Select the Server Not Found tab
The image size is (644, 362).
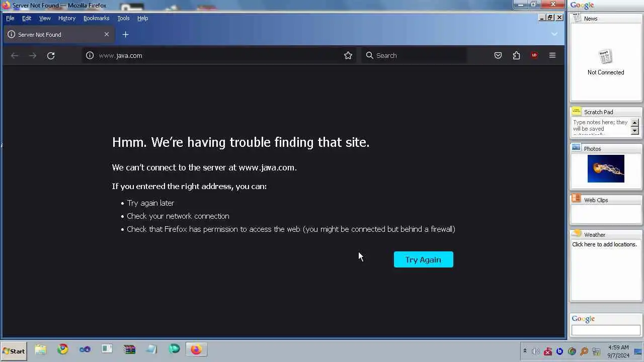(59, 34)
